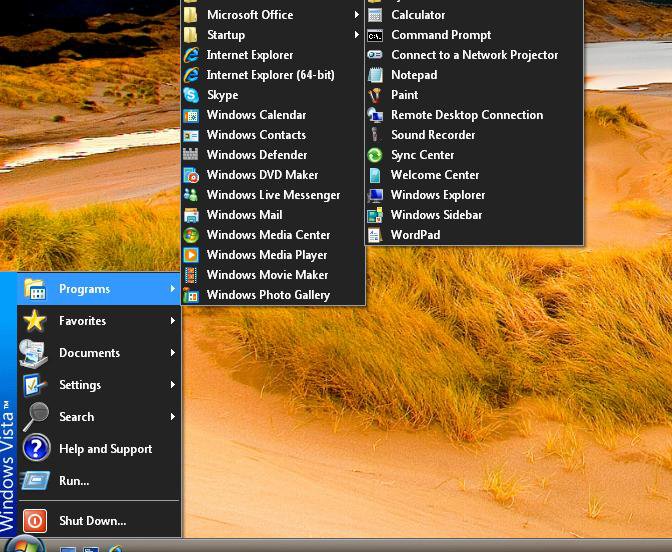Click the Paint brushes icon

tap(375, 95)
